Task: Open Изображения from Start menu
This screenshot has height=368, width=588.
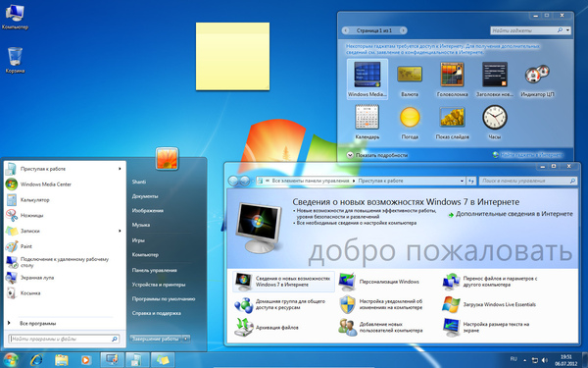Action: click(147, 210)
